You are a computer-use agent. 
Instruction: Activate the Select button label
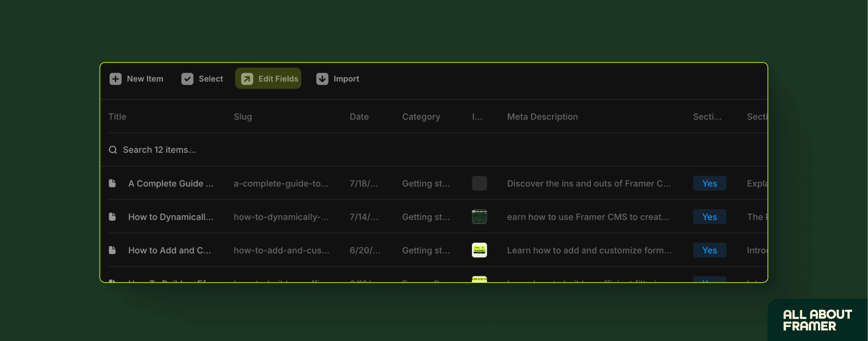[211, 79]
